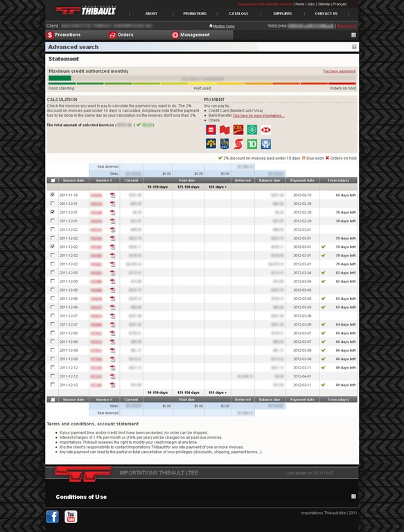This screenshot has width=404, height=532.
Task: Click the Scotiabank red S icon
Action: coord(238,144)
